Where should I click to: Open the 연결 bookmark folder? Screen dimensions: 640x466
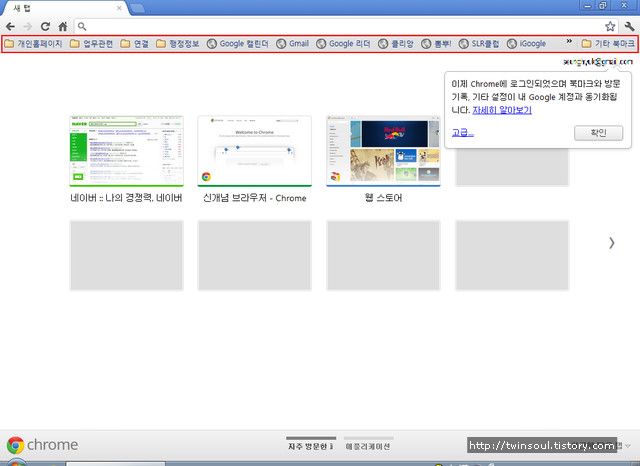coord(135,44)
